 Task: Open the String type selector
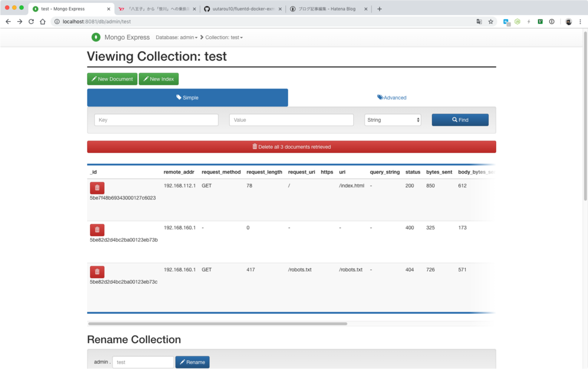(393, 120)
